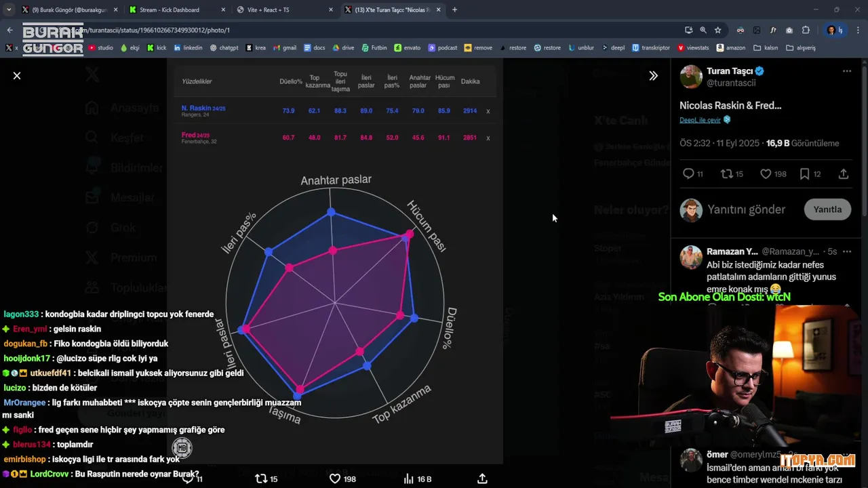
Task: Bookmark this page with the star icon
Action: [x=717, y=30]
